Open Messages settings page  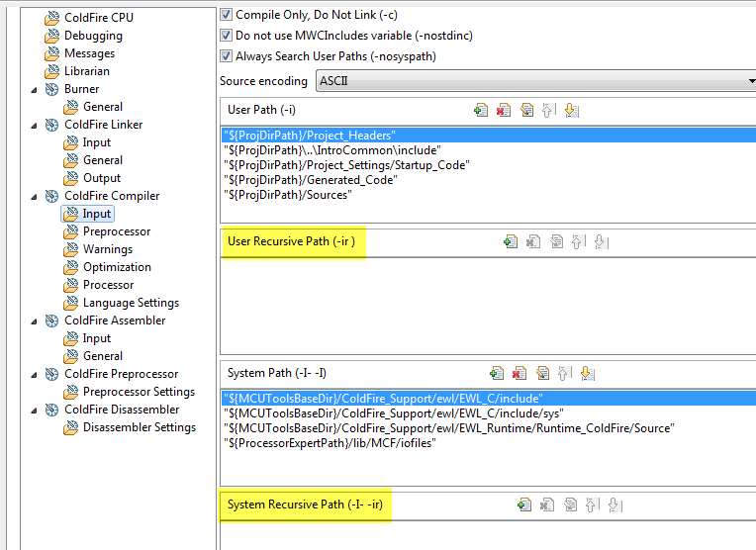tap(90, 53)
